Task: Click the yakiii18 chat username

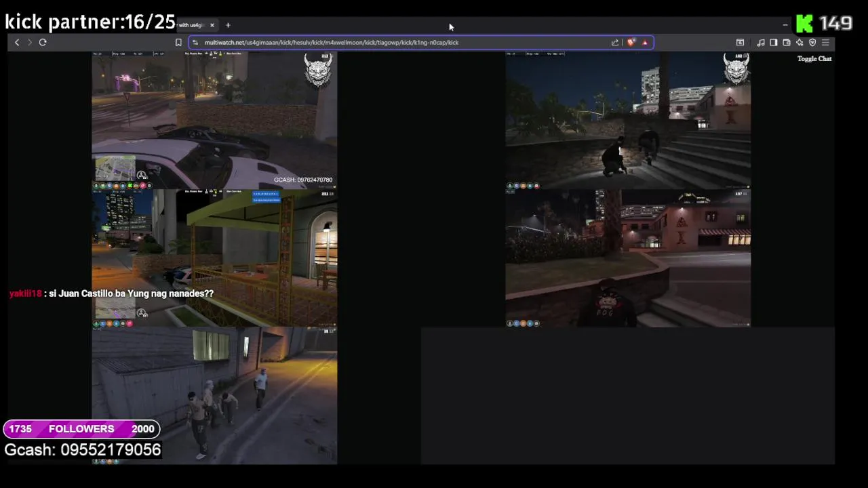Action: point(26,293)
